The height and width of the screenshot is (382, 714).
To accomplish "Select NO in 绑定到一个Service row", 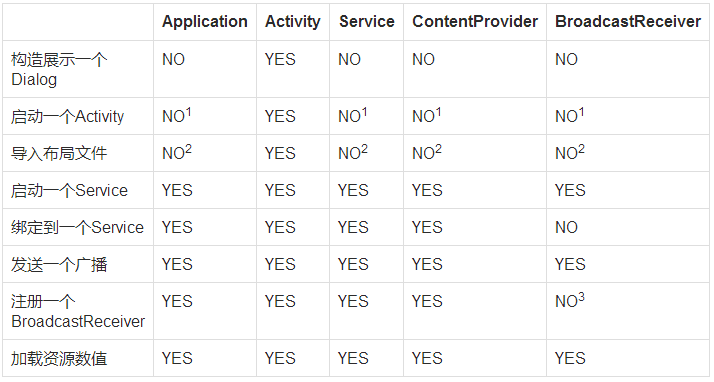I will [x=566, y=227].
